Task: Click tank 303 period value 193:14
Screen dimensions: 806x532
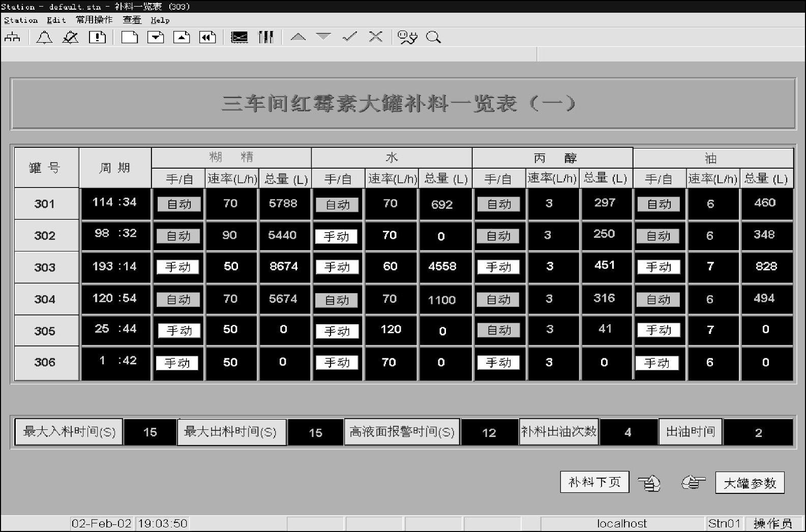Action: 115,267
